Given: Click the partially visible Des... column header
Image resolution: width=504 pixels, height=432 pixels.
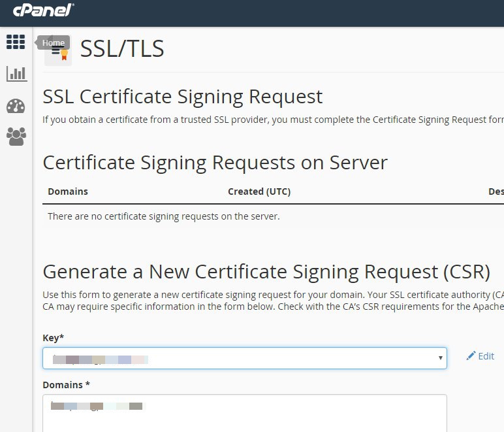Looking at the screenshot, I should coord(496,191).
